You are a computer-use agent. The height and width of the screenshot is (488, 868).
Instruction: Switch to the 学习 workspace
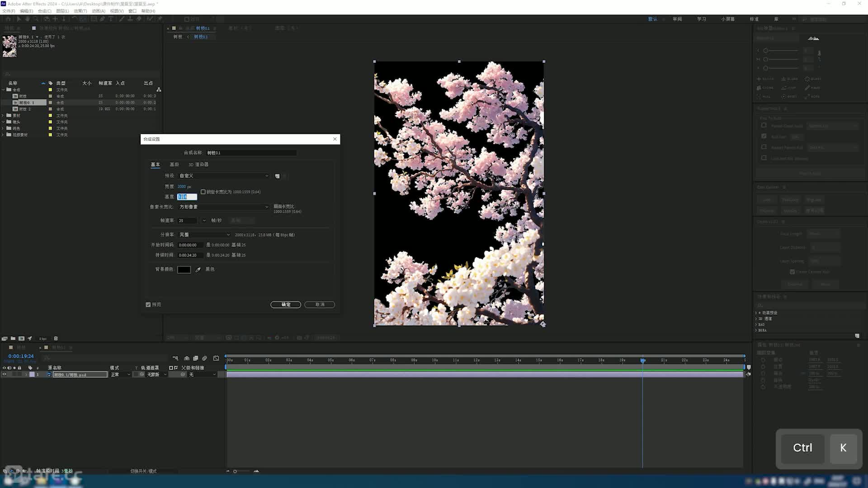coord(702,19)
